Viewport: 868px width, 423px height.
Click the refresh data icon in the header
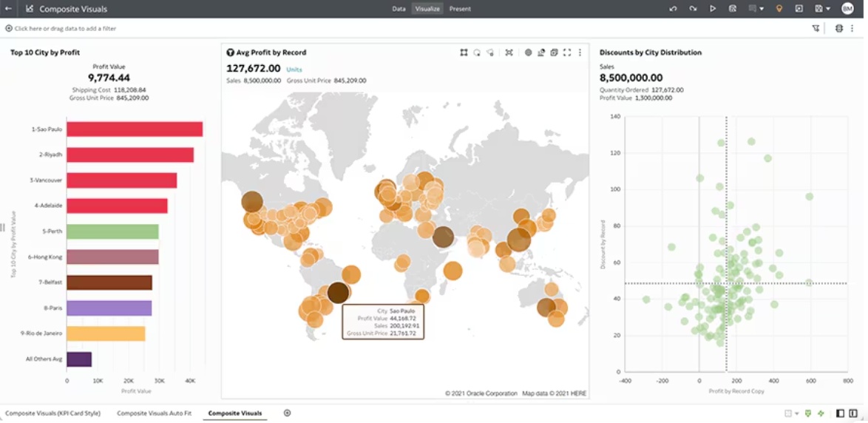point(733,9)
